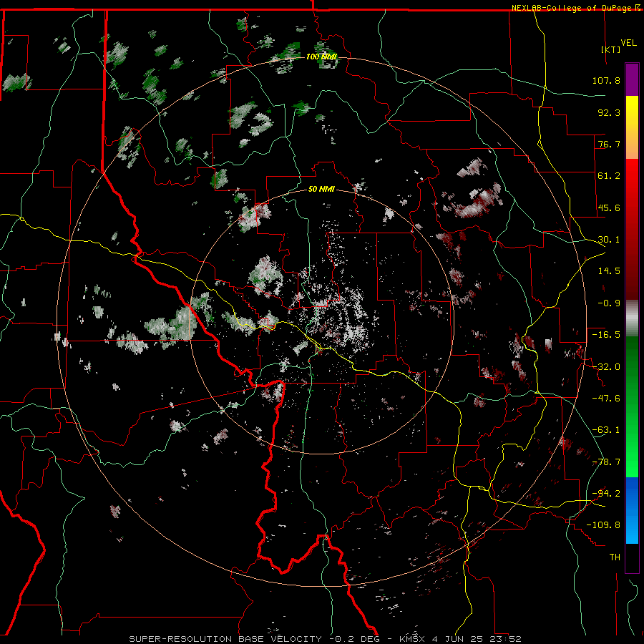
Task: Pick the blue segment of velocity color bar
Action: pos(632,510)
